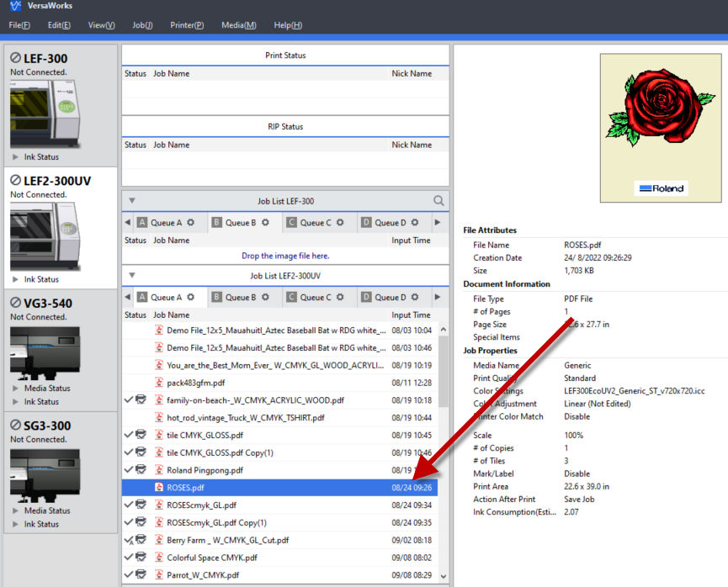This screenshot has width=728, height=587.
Task: Collapse the Job List LEF2-300UV section
Action: 132,275
